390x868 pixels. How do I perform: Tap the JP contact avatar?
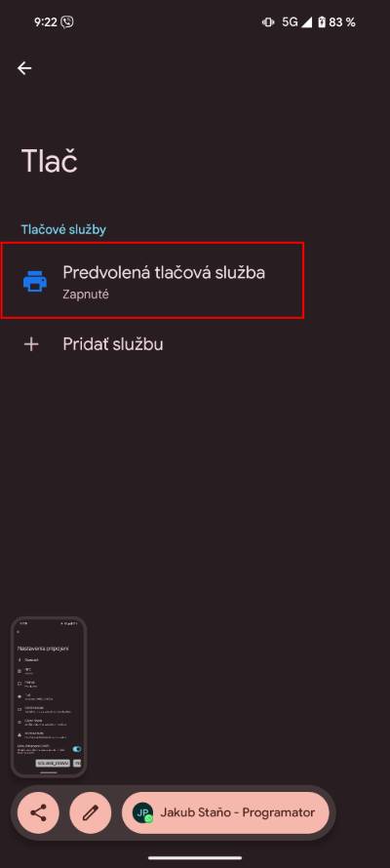pyautogui.click(x=142, y=812)
